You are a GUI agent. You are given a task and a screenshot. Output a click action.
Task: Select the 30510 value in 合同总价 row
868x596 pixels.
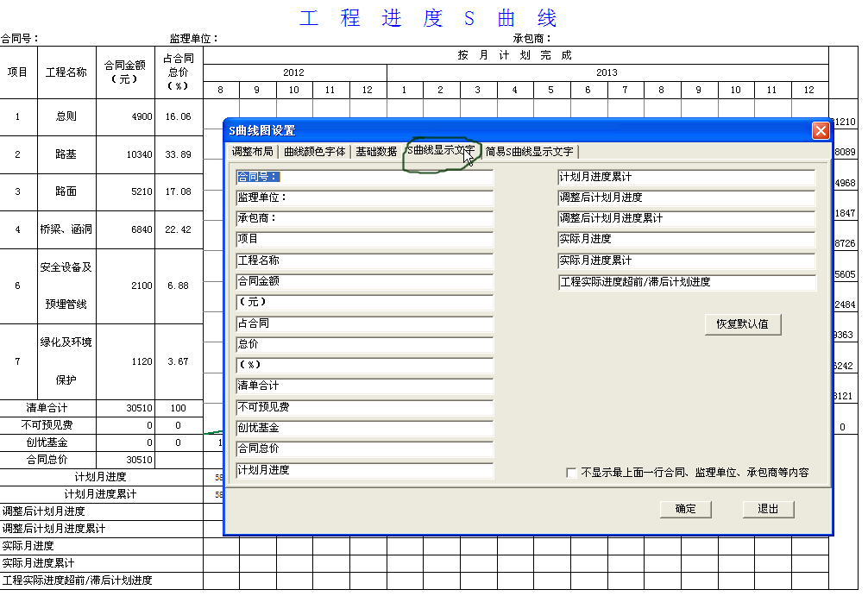click(x=126, y=460)
